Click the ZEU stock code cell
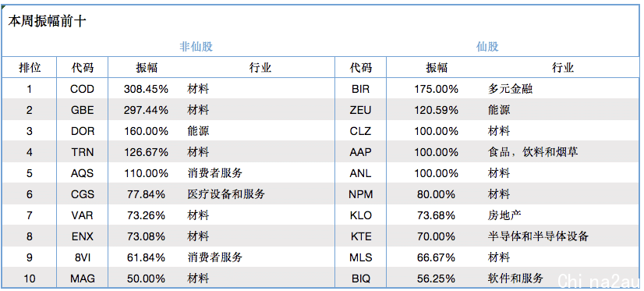 tap(361, 110)
